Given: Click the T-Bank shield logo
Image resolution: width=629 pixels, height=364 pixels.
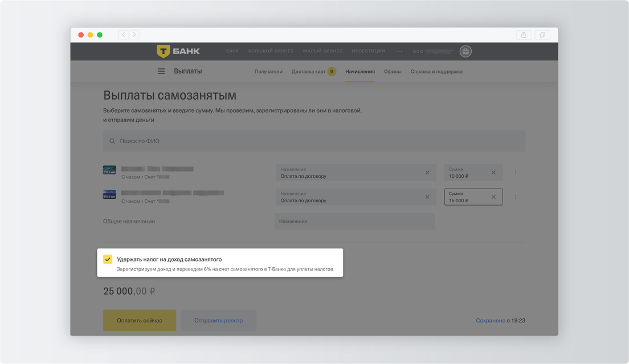Looking at the screenshot, I should coord(164,51).
